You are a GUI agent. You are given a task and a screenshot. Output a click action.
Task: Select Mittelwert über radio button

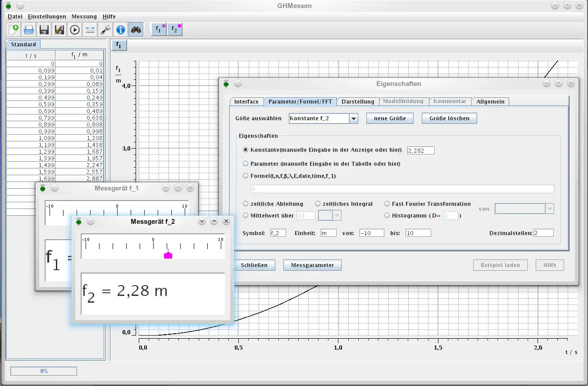pyautogui.click(x=246, y=215)
